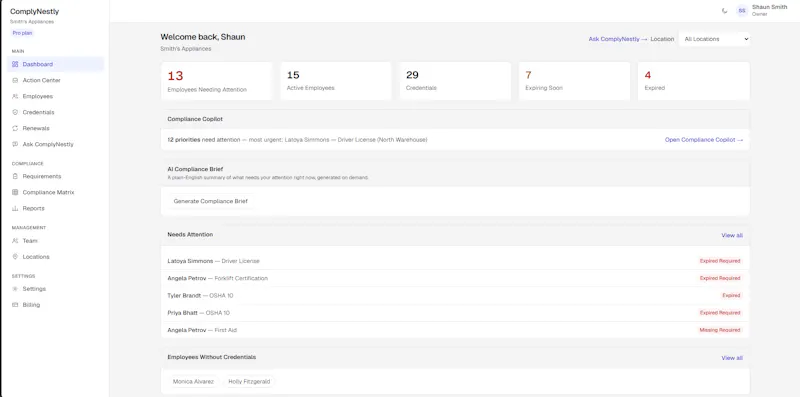The height and width of the screenshot is (397, 800).
Task: Click Shaun Smith user name
Action: point(769,7)
